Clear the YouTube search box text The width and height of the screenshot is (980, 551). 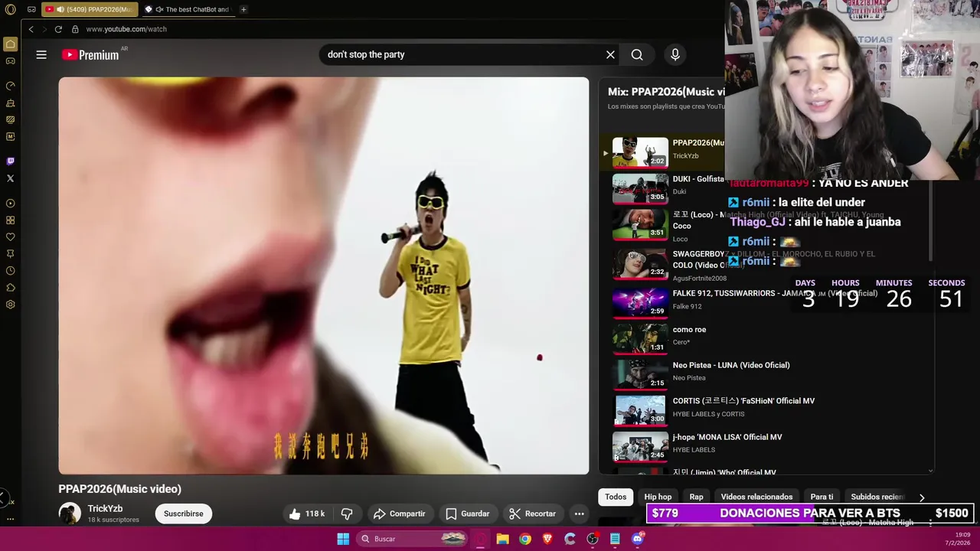(x=610, y=54)
